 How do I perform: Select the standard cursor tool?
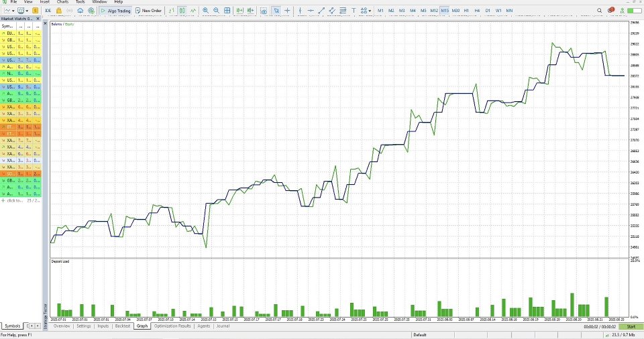click(x=276, y=11)
